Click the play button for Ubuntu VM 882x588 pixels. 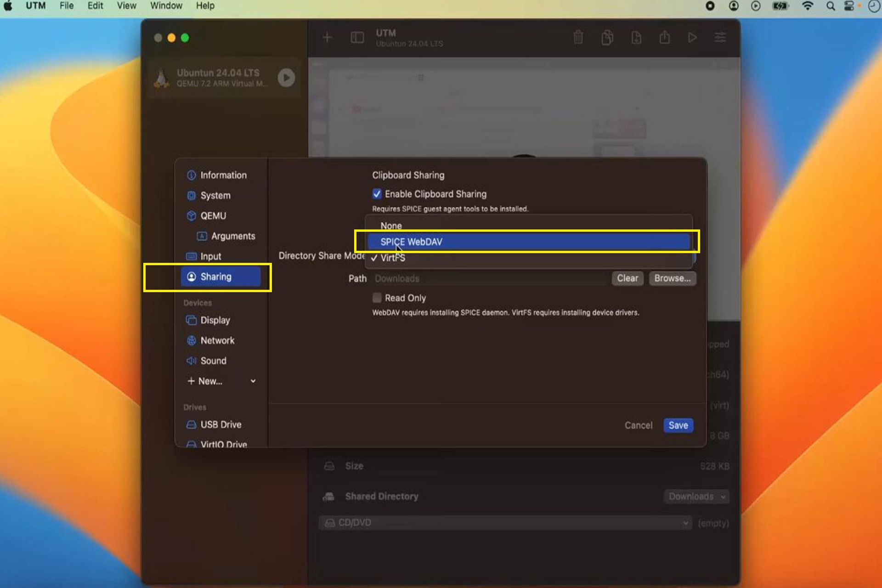(287, 78)
